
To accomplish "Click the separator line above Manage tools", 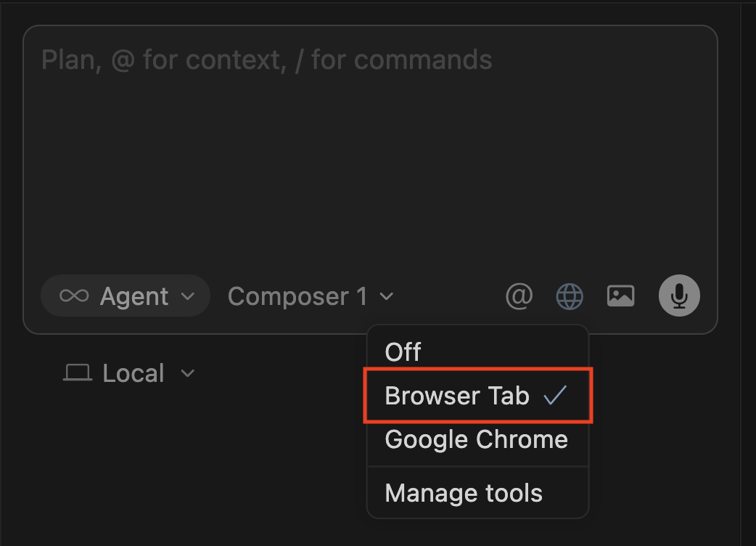I will 478,466.
